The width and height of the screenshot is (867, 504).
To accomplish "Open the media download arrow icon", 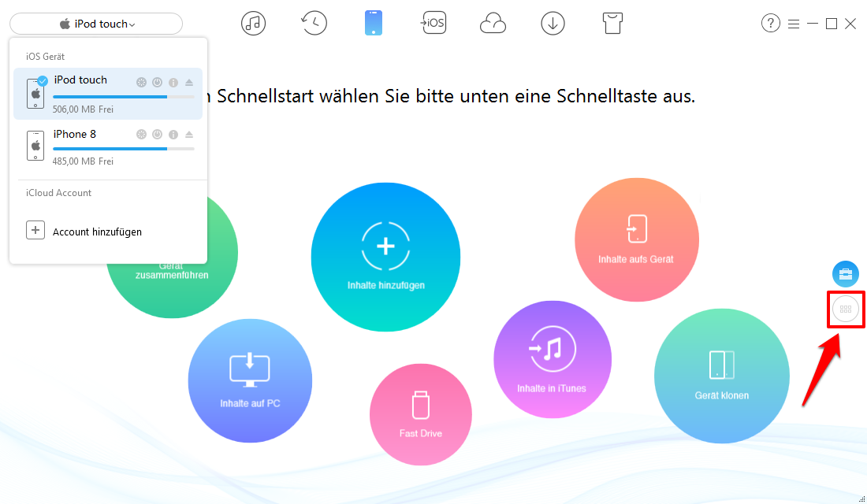I will (x=553, y=23).
